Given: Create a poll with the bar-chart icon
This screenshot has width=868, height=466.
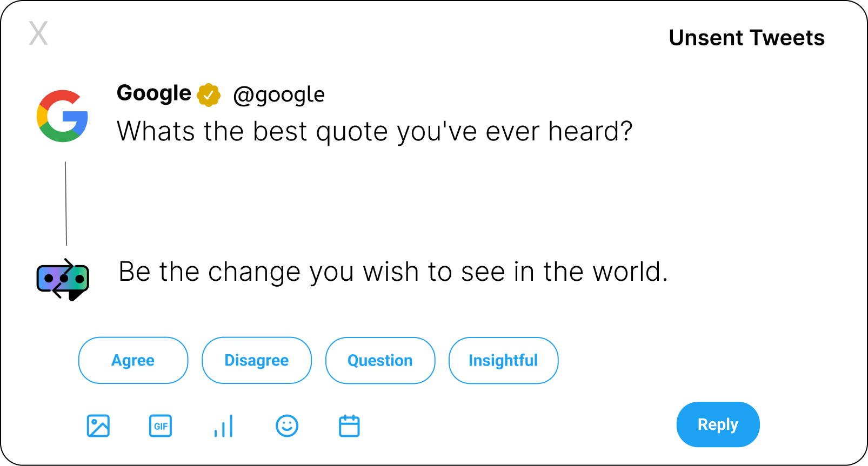Looking at the screenshot, I should point(223,426).
